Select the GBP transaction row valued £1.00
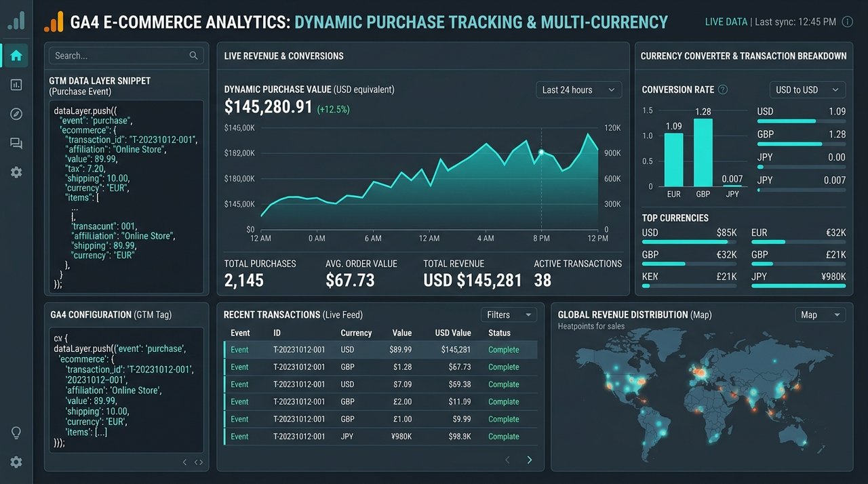The height and width of the screenshot is (484, 868). pos(380,419)
